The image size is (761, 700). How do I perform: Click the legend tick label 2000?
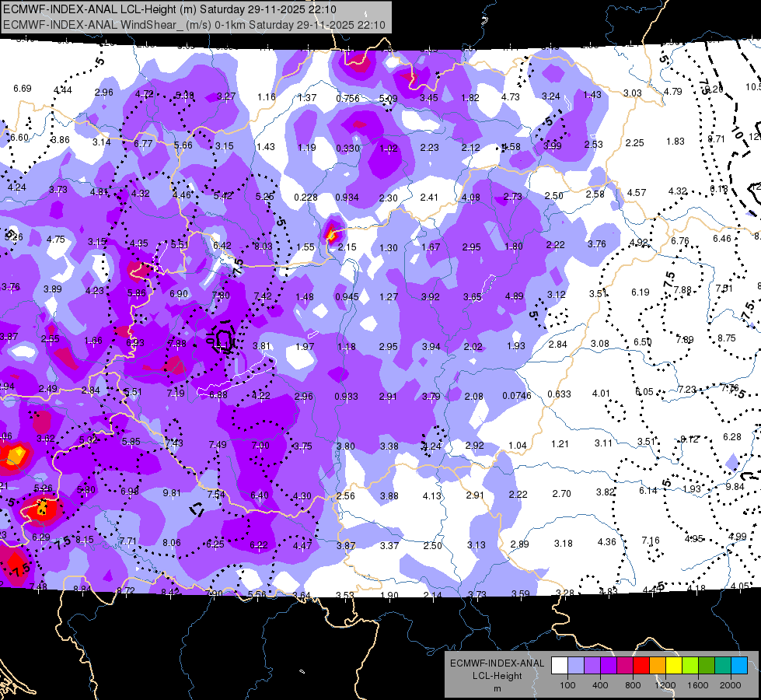(x=731, y=685)
